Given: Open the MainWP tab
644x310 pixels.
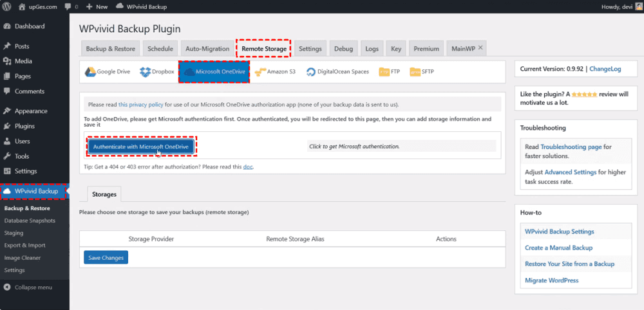Looking at the screenshot, I should [x=463, y=48].
